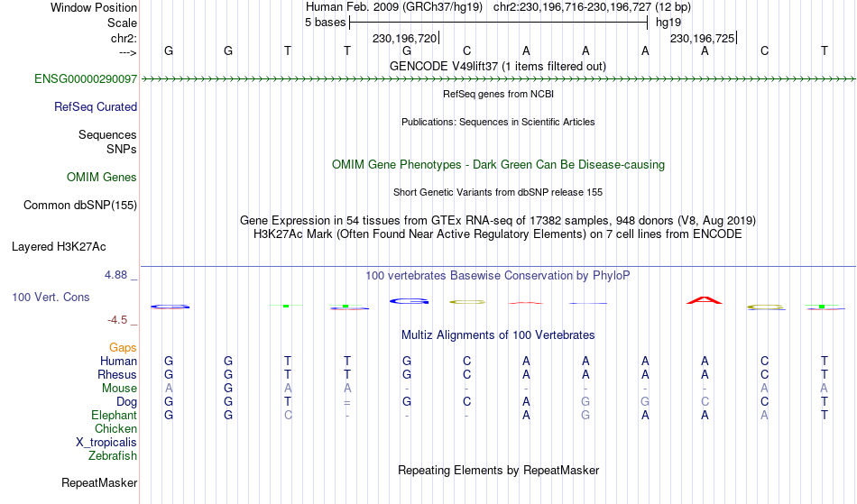This screenshot has height=504, width=857.
Task: Click the Common dbSNP(155) track label
Action: coord(80,206)
